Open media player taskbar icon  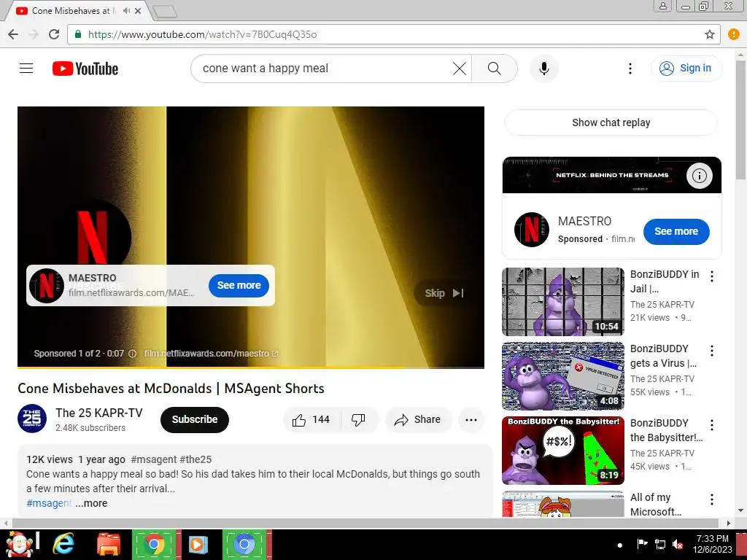198,544
